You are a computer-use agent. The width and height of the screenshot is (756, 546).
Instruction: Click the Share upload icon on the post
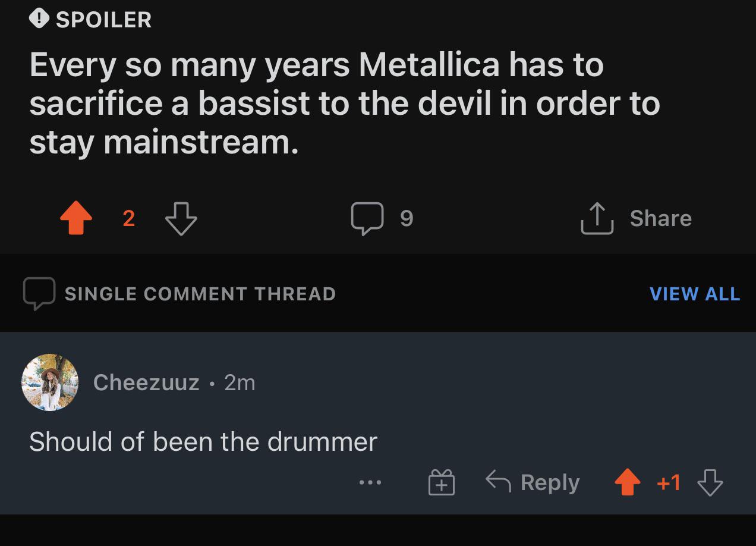[598, 217]
